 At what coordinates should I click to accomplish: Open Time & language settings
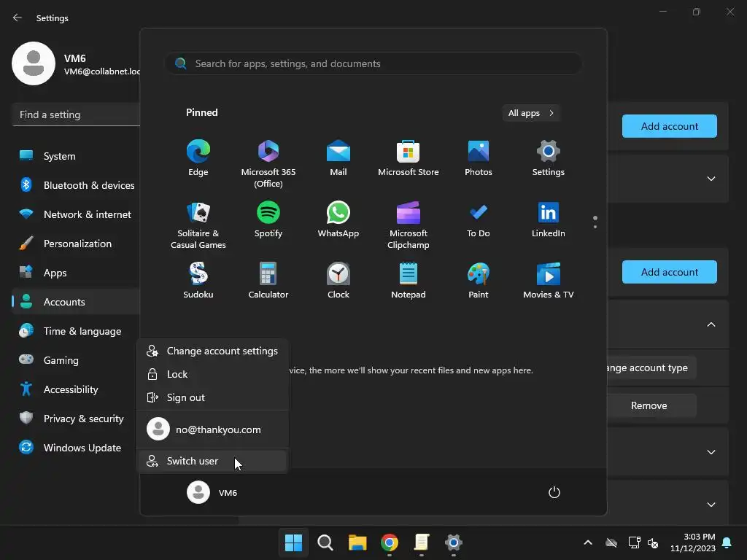pos(76,331)
